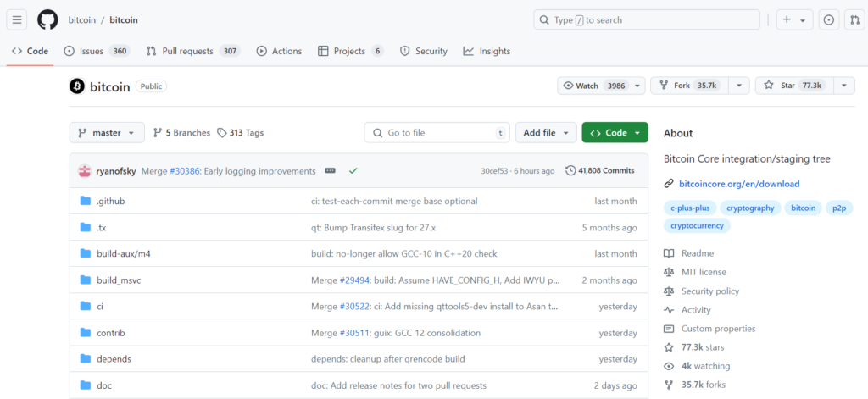Image resolution: width=868 pixels, height=399 pixels.
Task: Click the 313 Tags link
Action: [240, 133]
